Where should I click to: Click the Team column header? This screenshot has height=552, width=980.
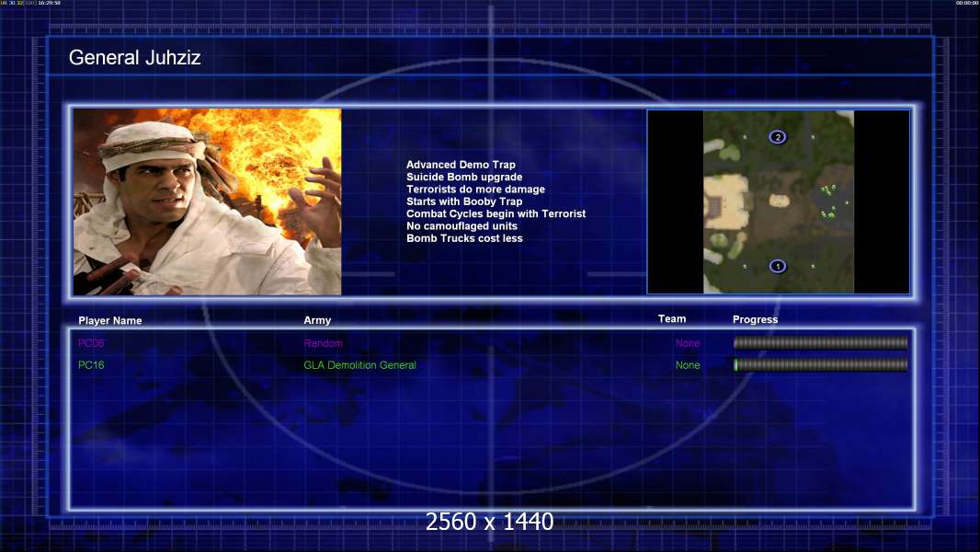672,319
